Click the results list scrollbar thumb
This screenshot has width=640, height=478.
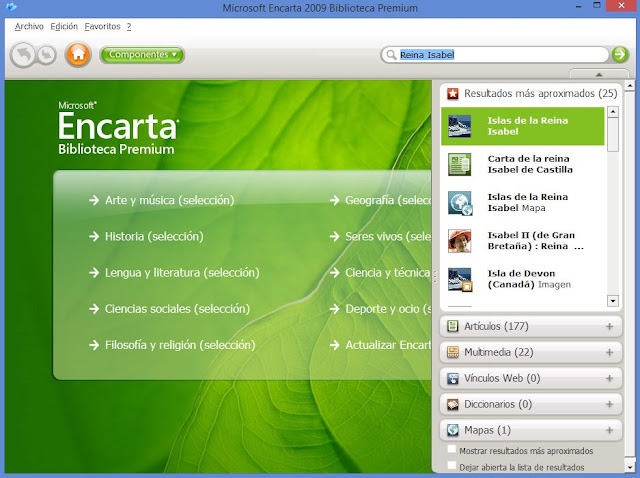pos(613,135)
